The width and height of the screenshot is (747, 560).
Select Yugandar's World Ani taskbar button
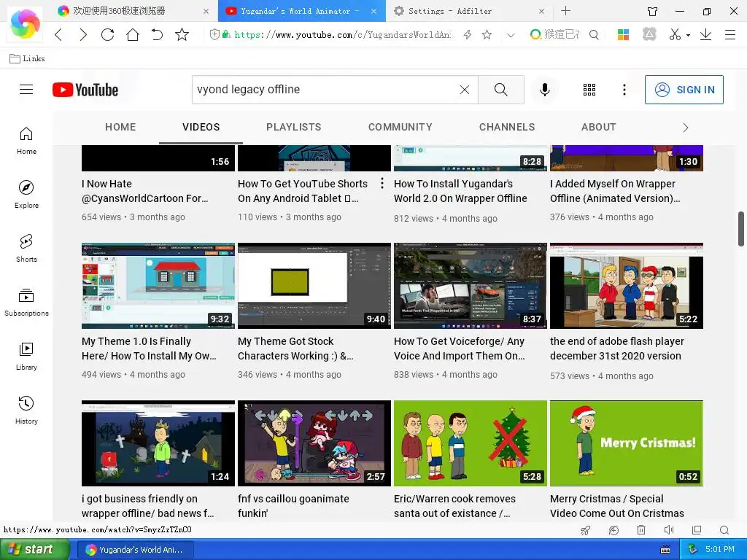(136, 550)
